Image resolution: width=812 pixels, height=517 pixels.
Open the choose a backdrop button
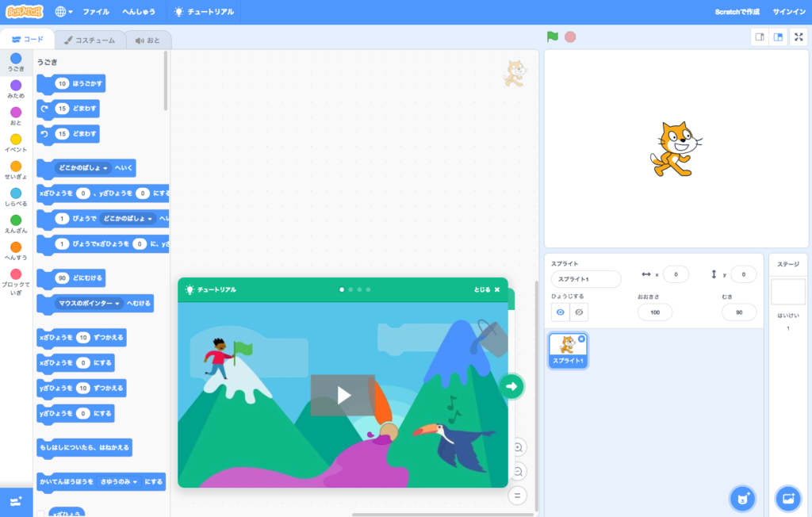pos(788,498)
